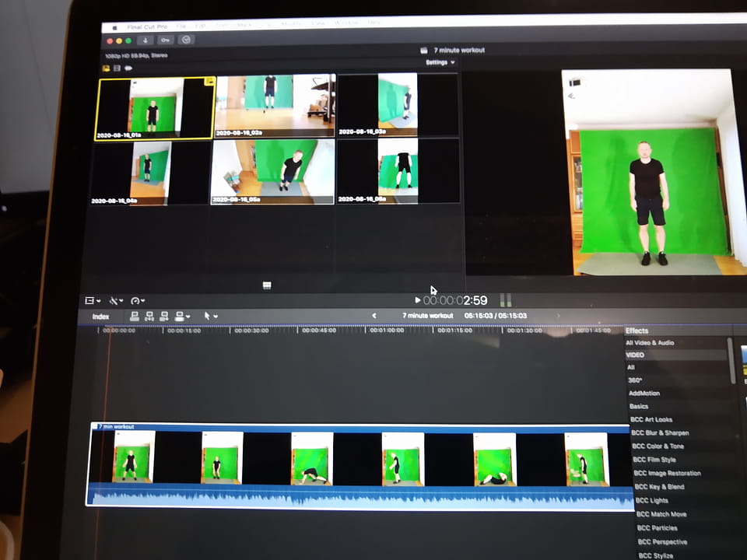This screenshot has width=747, height=560.
Task: Click the connect clip to storyline icon
Action: point(135,317)
